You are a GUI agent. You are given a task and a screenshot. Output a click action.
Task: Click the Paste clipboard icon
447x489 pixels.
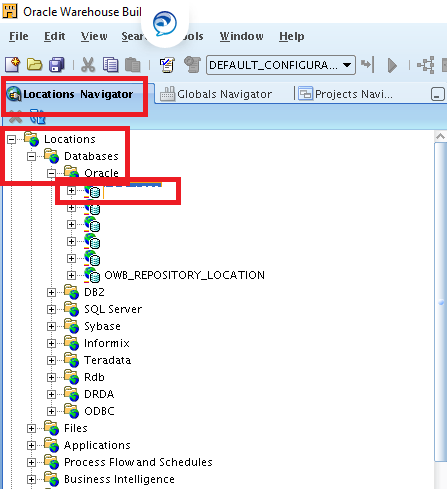[132, 65]
